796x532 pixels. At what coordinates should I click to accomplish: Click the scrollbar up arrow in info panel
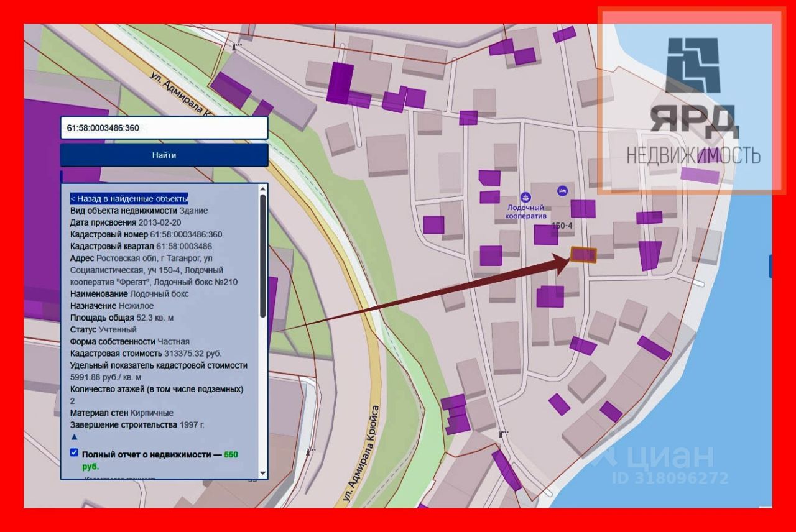click(x=263, y=188)
